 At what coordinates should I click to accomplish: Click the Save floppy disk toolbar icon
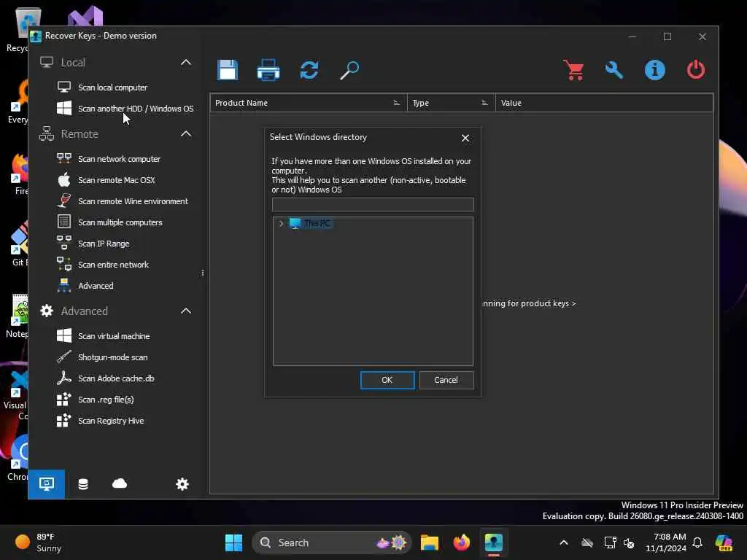pos(228,70)
